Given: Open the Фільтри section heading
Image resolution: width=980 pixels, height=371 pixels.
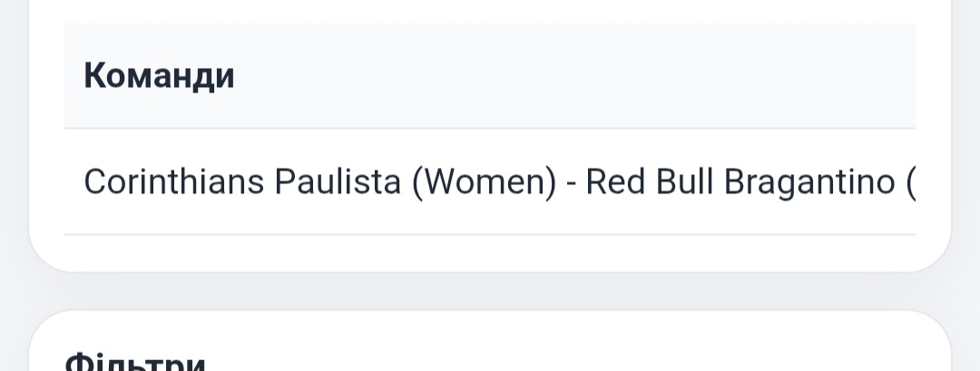Looking at the screenshot, I should (x=136, y=363).
